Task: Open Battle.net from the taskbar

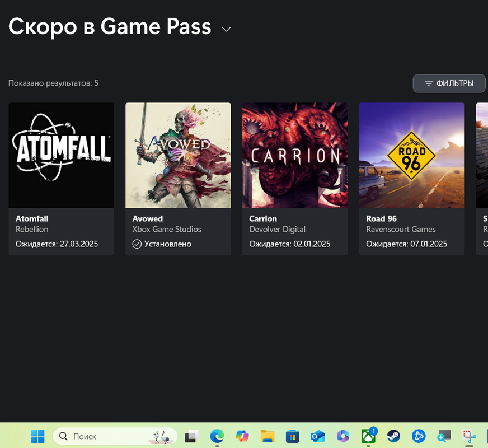Action: [x=419, y=436]
